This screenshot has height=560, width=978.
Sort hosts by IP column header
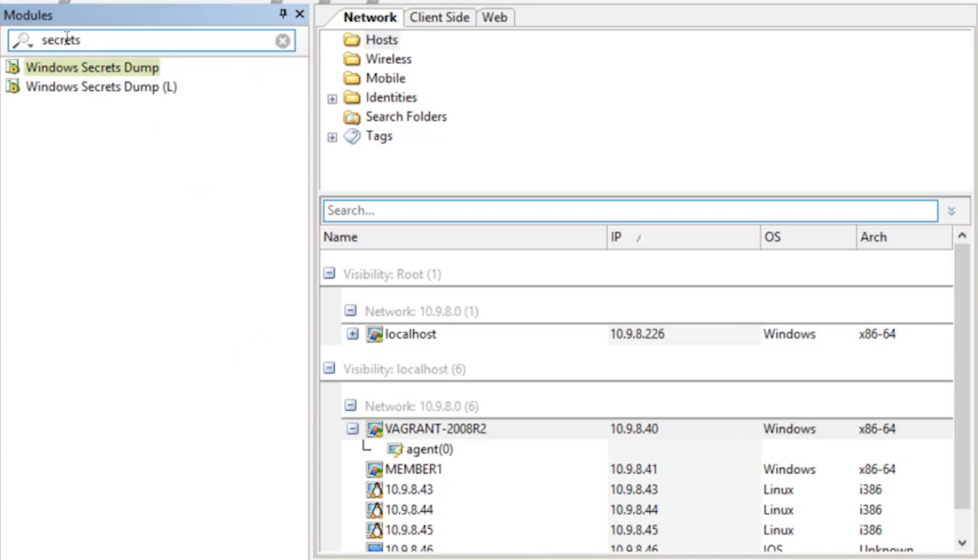pyautogui.click(x=682, y=237)
